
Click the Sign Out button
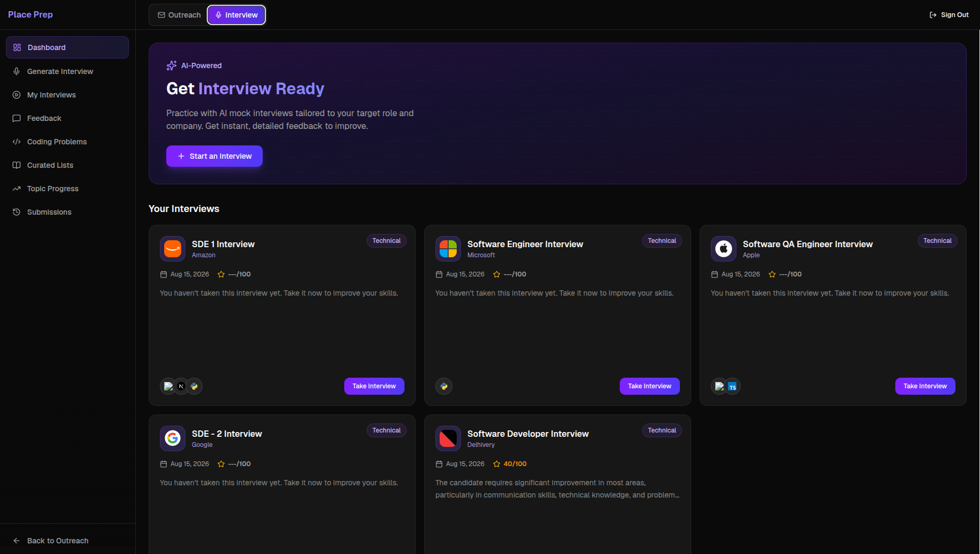(x=949, y=15)
